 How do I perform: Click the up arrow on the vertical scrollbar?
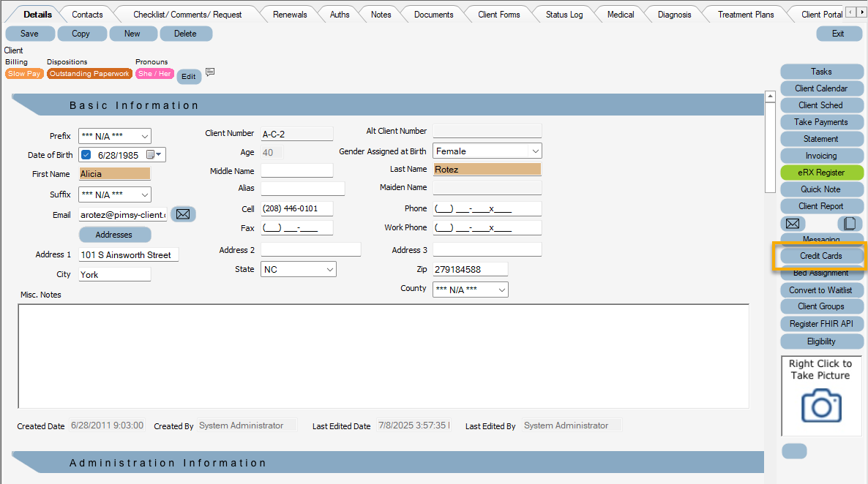point(771,94)
